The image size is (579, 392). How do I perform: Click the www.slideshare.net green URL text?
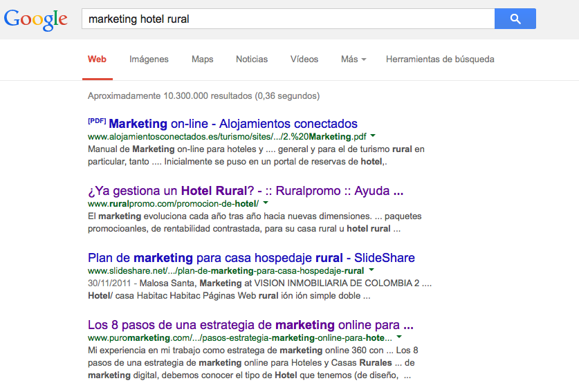pyautogui.click(x=226, y=271)
